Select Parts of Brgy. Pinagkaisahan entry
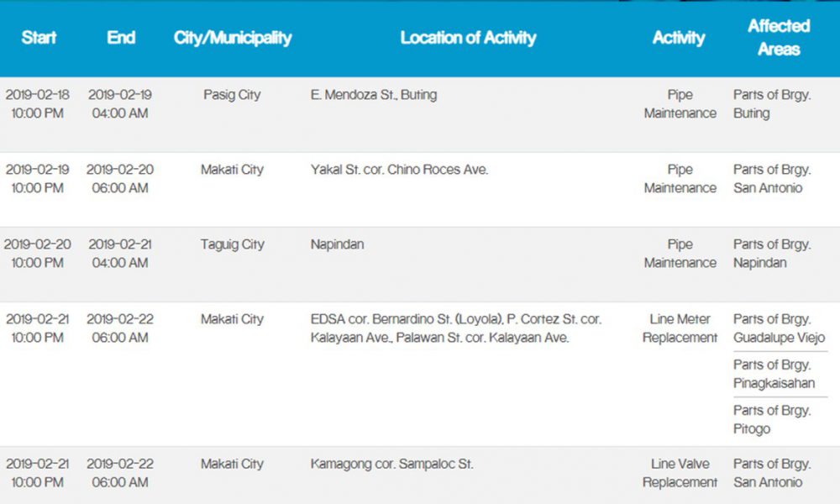 click(774, 374)
